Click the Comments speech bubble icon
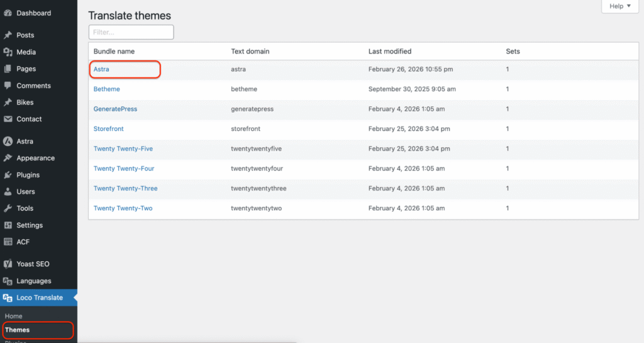Viewport: 644px width, 343px height. [8, 86]
